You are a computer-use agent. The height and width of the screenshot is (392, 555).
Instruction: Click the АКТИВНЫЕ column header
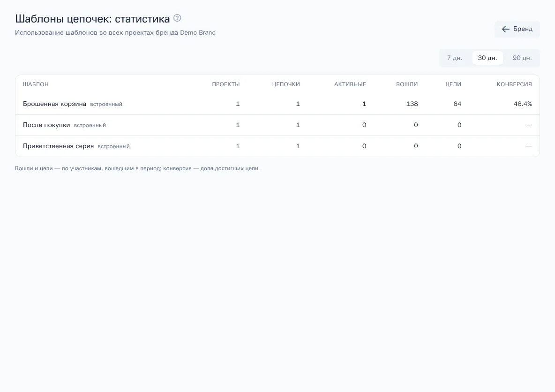350,84
